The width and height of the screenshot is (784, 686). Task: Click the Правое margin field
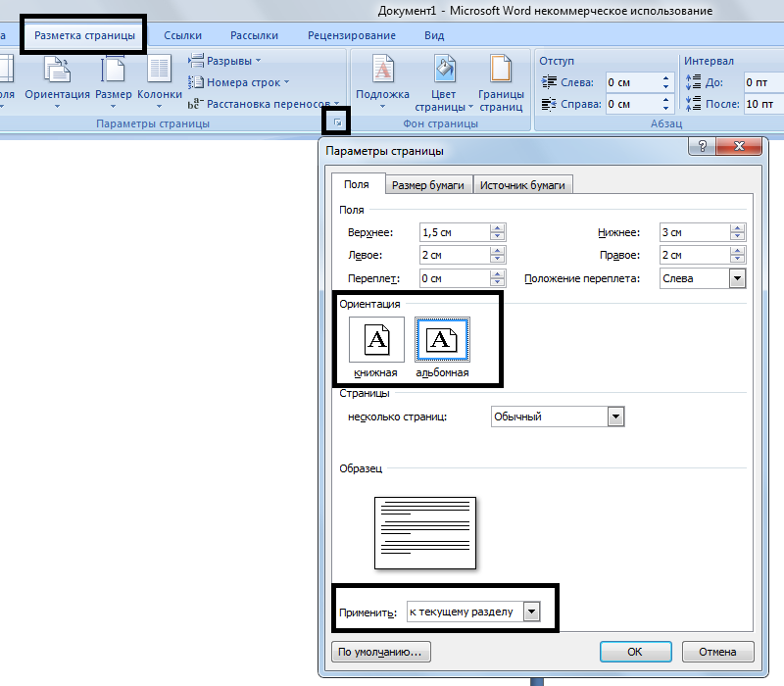click(695, 255)
